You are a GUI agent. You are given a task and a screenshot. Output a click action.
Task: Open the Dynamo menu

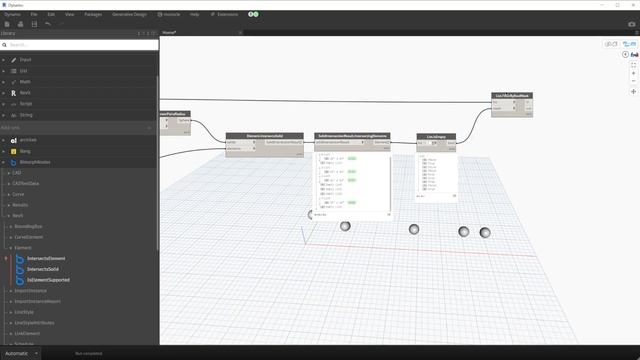click(12, 14)
